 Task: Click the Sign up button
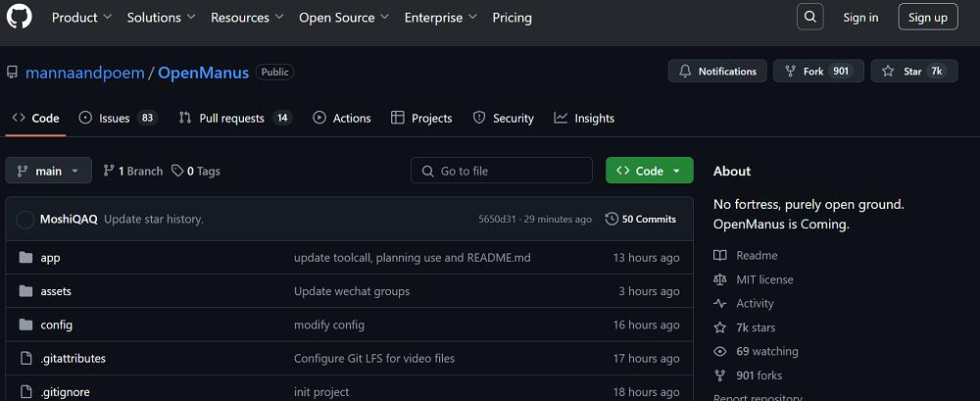click(927, 18)
